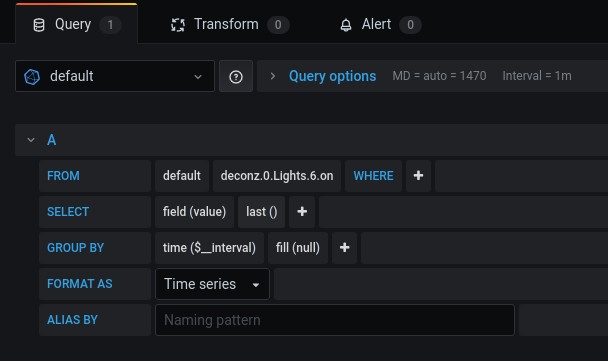Click the plus icon in GROUP BY row

pos(344,248)
